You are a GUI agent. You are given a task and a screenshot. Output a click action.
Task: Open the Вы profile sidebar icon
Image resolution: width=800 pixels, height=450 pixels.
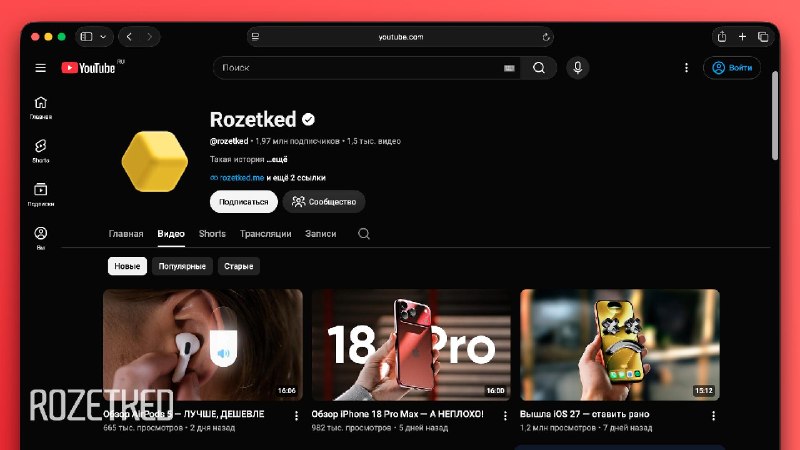[41, 238]
